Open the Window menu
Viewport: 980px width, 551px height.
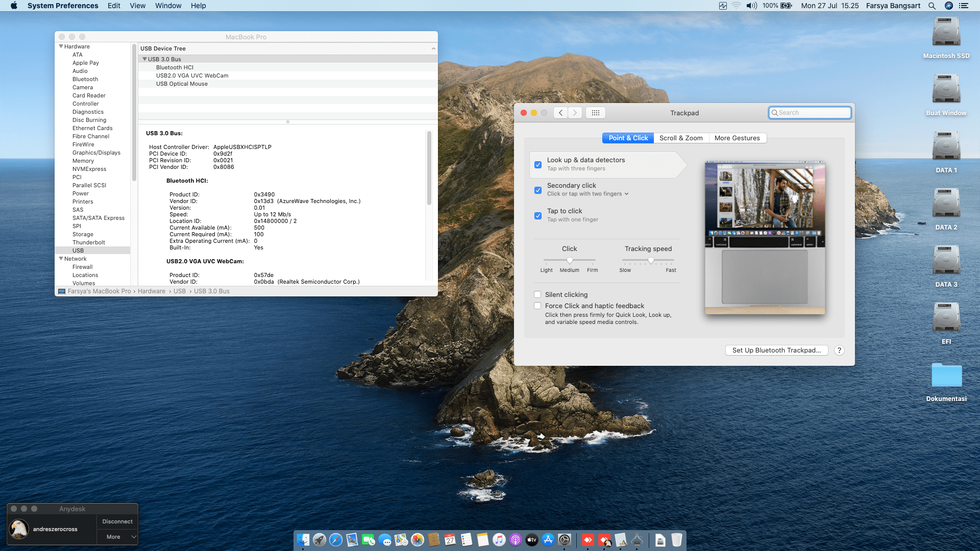(168, 6)
